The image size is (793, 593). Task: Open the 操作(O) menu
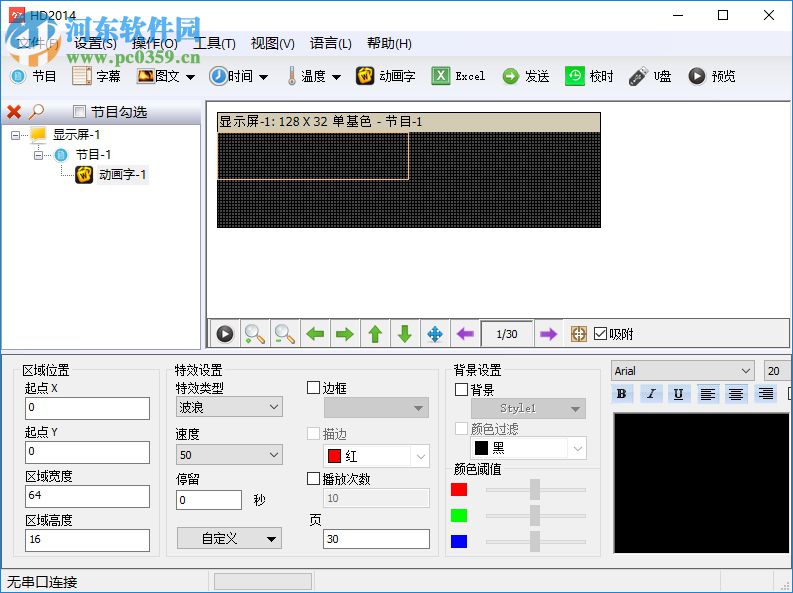click(154, 43)
